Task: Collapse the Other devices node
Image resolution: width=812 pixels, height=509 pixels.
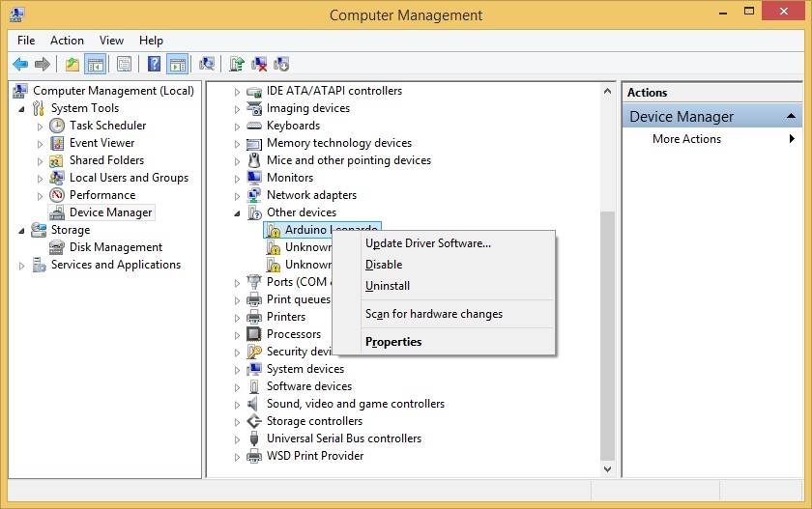Action: tap(237, 213)
